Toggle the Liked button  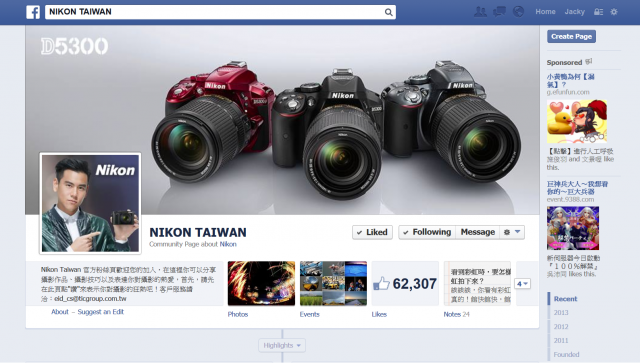point(372,232)
